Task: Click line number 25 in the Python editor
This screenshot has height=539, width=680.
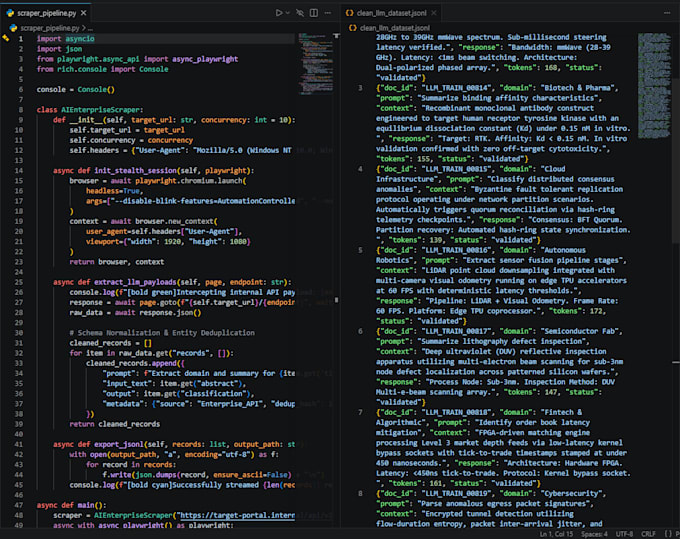Action: click(19, 282)
